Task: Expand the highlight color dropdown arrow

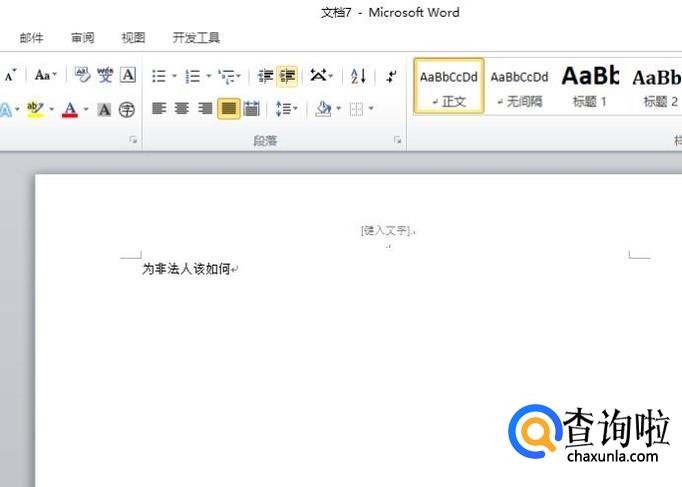Action: (52, 109)
